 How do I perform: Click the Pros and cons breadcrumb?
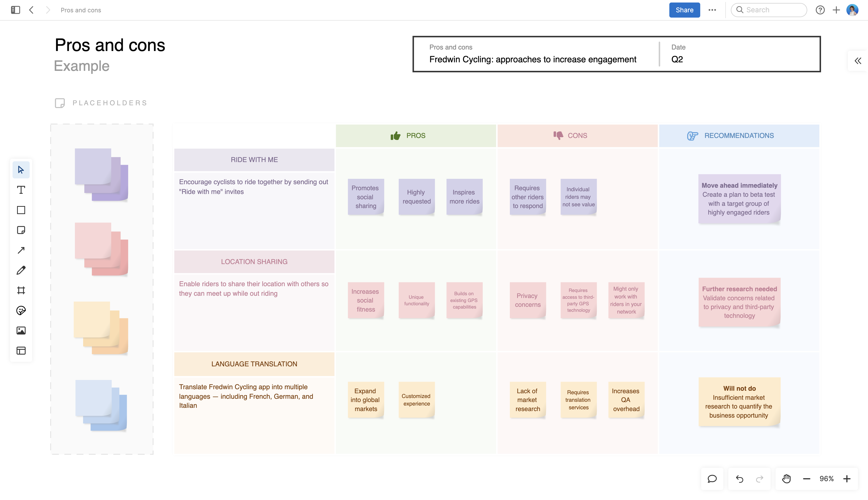80,10
